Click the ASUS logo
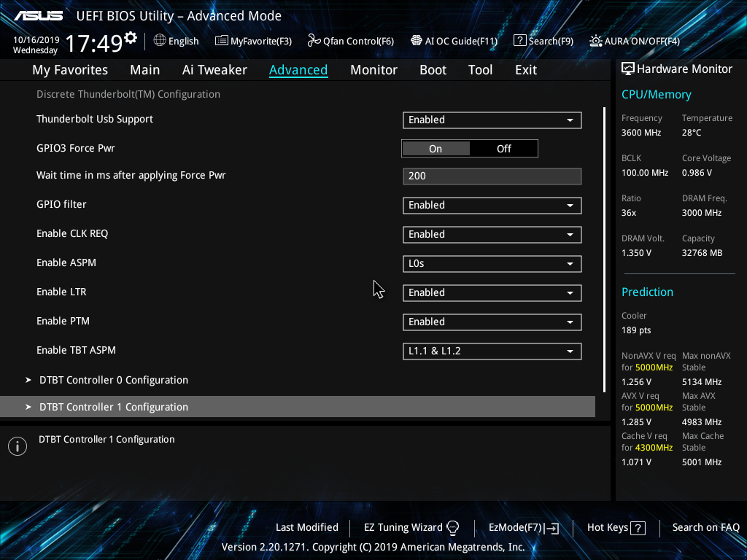 (x=39, y=16)
